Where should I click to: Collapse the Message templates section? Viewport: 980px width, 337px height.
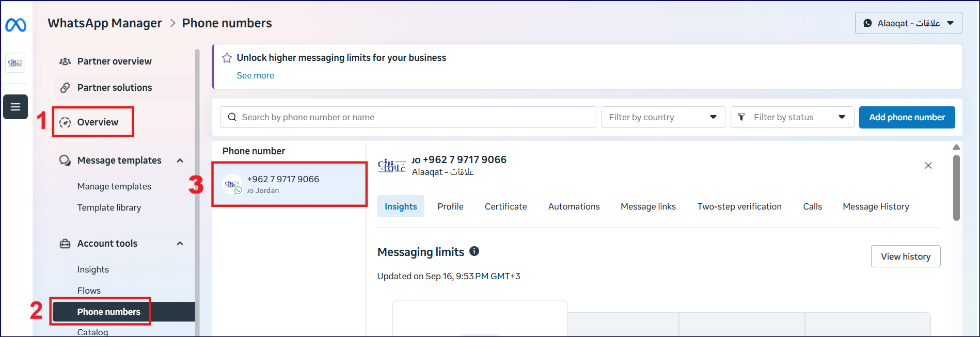click(x=180, y=161)
